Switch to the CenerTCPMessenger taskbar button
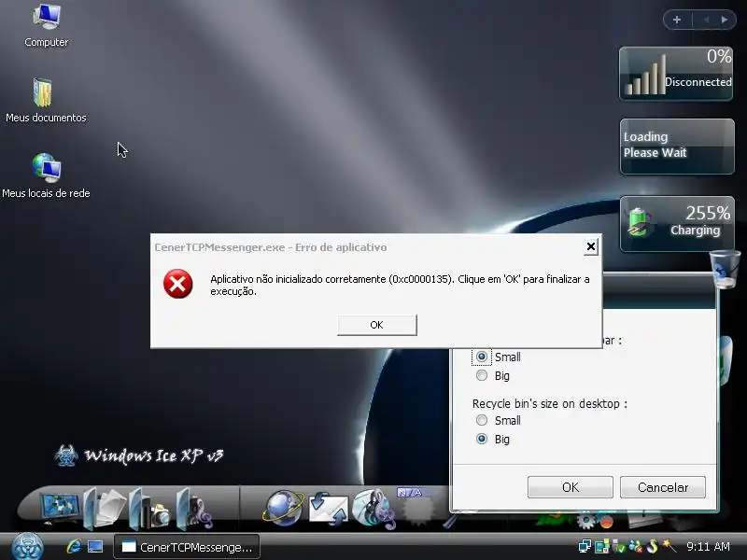 click(x=187, y=547)
